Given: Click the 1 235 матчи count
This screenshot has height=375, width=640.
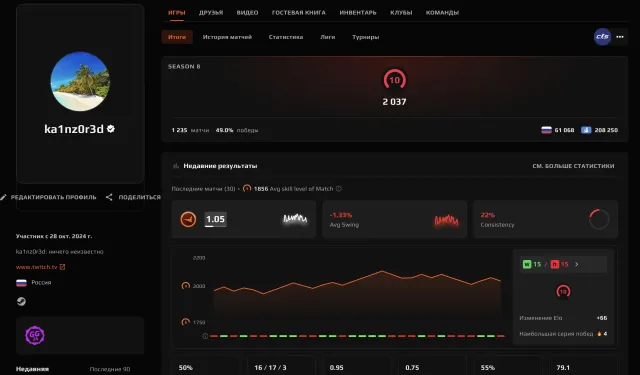Looking at the screenshot, I should click(x=190, y=130).
